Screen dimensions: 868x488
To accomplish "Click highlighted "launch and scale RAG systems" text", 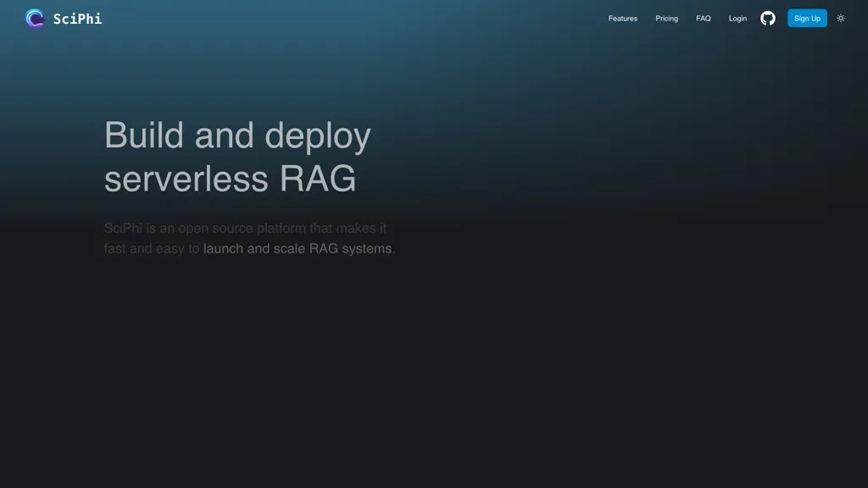I will tap(298, 249).
